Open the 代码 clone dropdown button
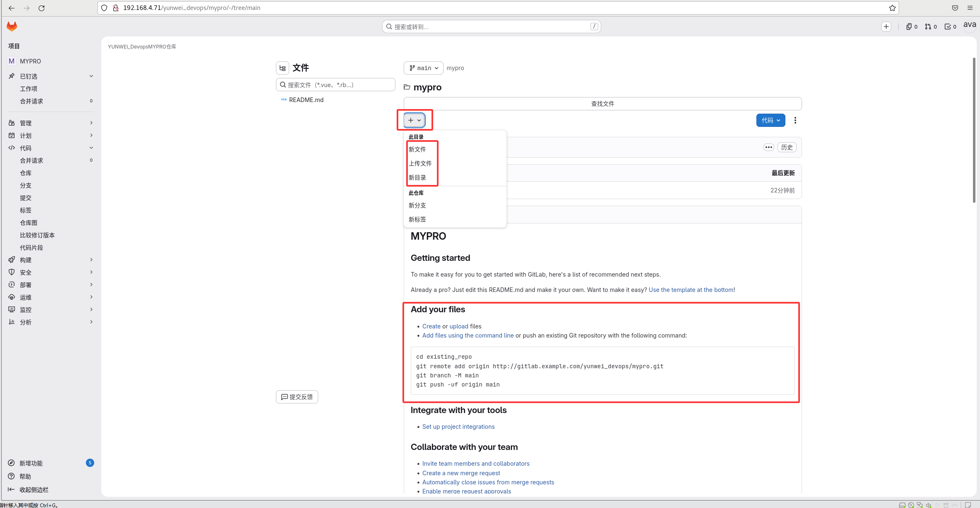The width and height of the screenshot is (980, 508). [x=770, y=120]
